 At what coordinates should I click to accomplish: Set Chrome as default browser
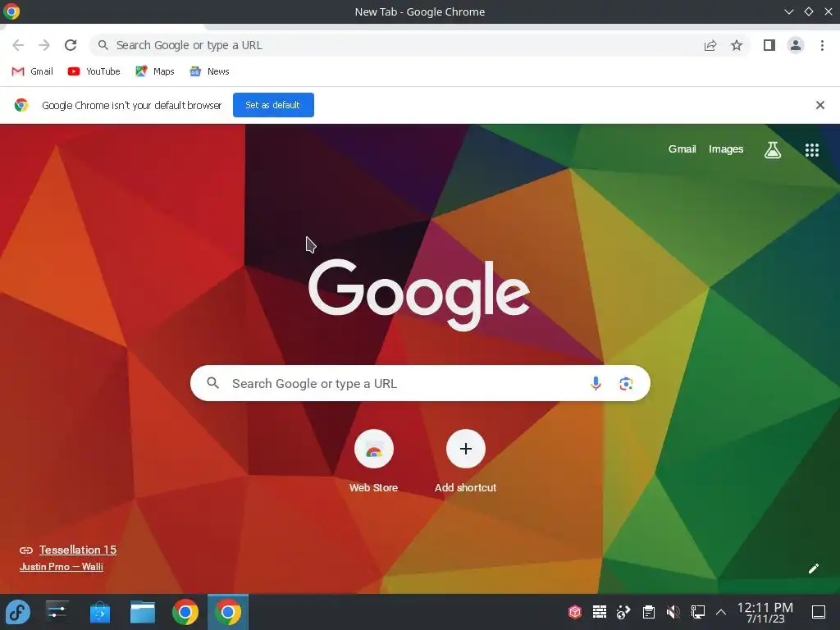coord(273,105)
